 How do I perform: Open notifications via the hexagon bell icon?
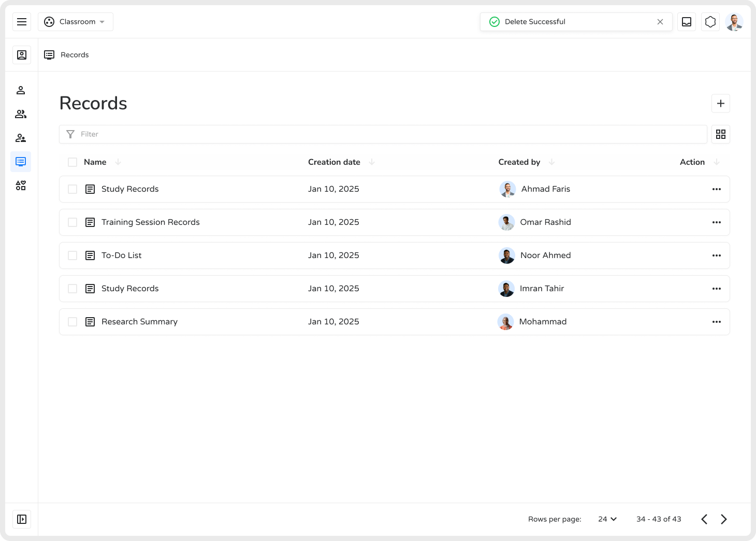coord(710,22)
